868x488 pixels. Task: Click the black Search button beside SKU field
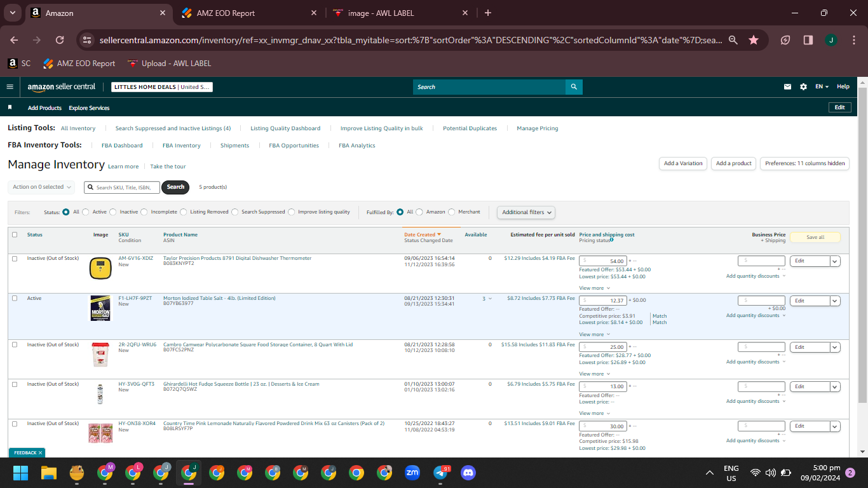click(175, 187)
